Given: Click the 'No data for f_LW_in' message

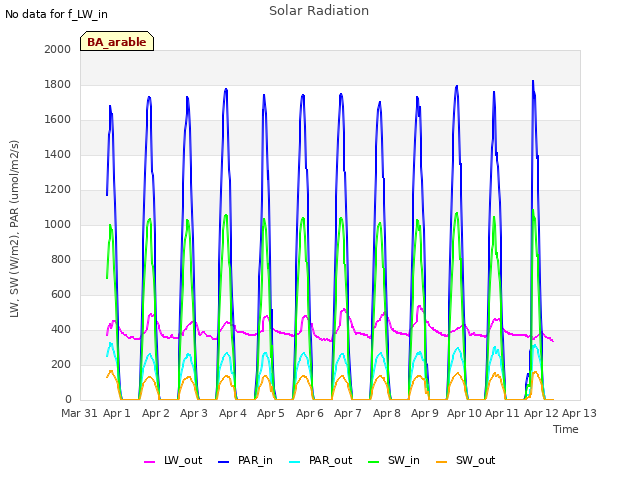Looking at the screenshot, I should (x=56, y=14).
